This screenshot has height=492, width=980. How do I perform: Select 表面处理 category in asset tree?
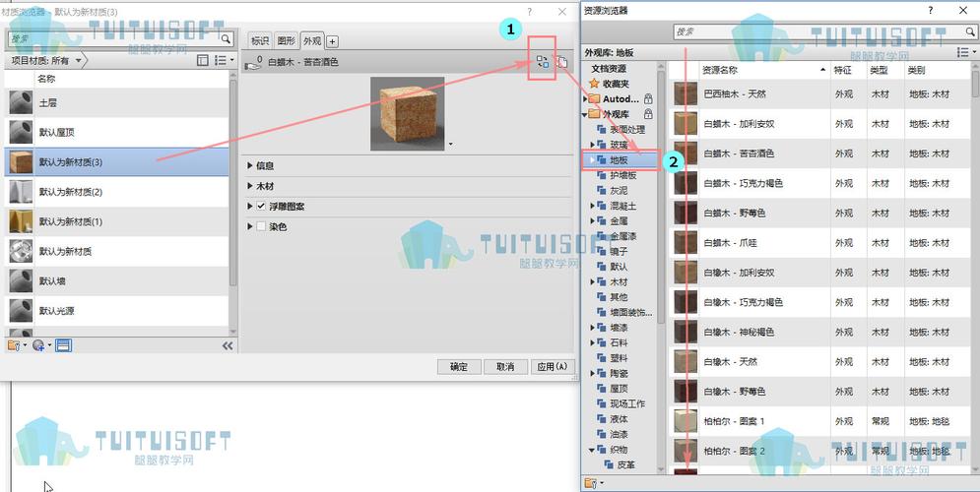point(626,129)
